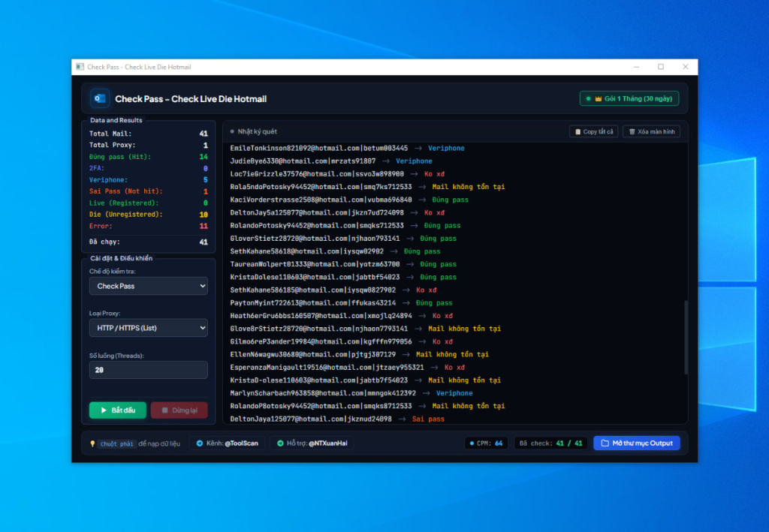Click the TaureanWolpert01333 log entry
Screen dimensions: 769x532
coord(343,264)
